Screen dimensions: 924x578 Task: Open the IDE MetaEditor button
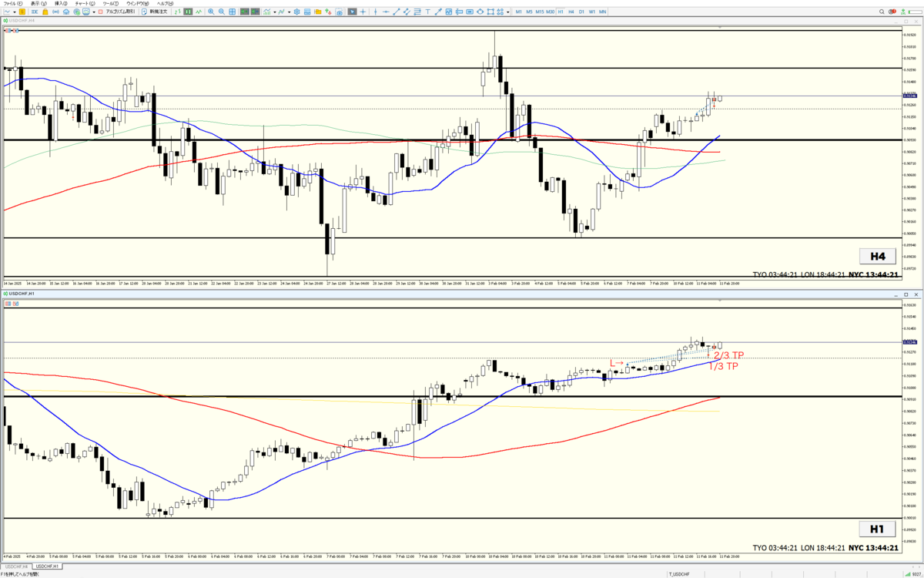point(35,12)
